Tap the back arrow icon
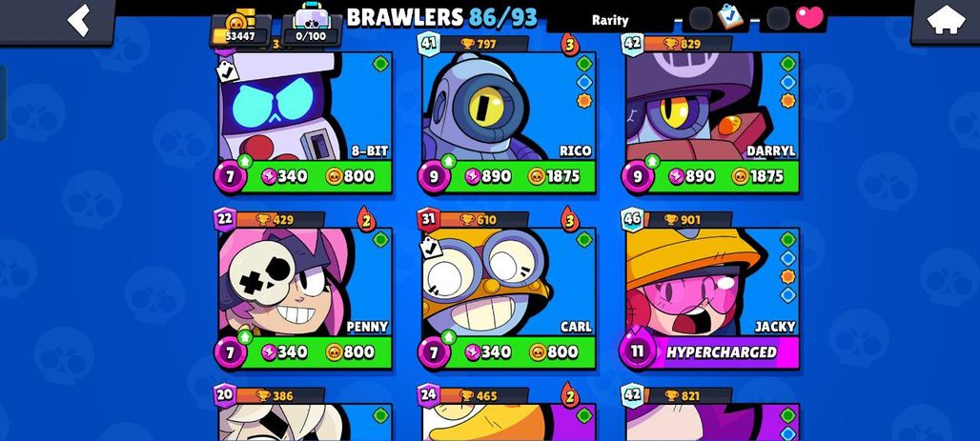The width and height of the screenshot is (980, 441). point(79,20)
